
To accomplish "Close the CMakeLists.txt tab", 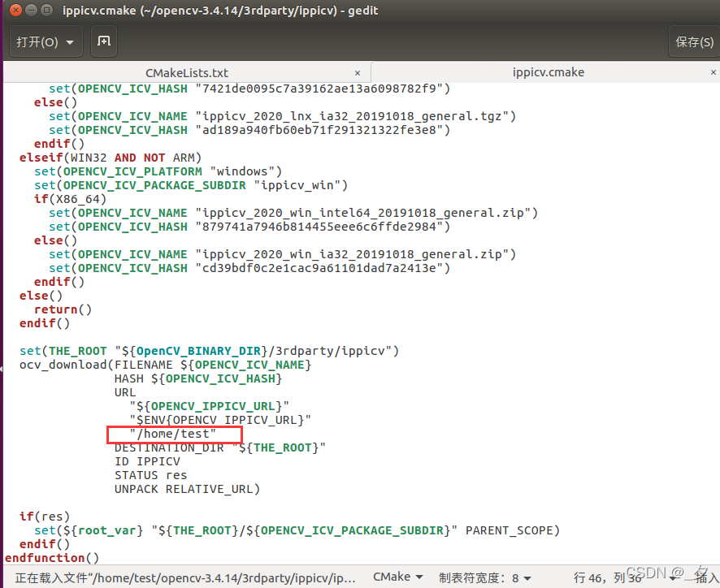I will (358, 73).
